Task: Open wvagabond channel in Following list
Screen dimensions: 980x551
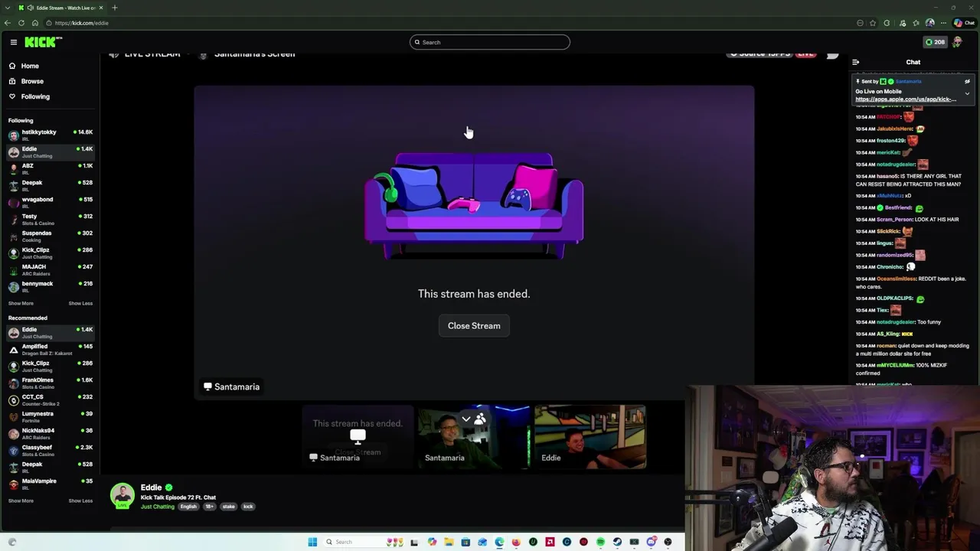Action: click(51, 203)
